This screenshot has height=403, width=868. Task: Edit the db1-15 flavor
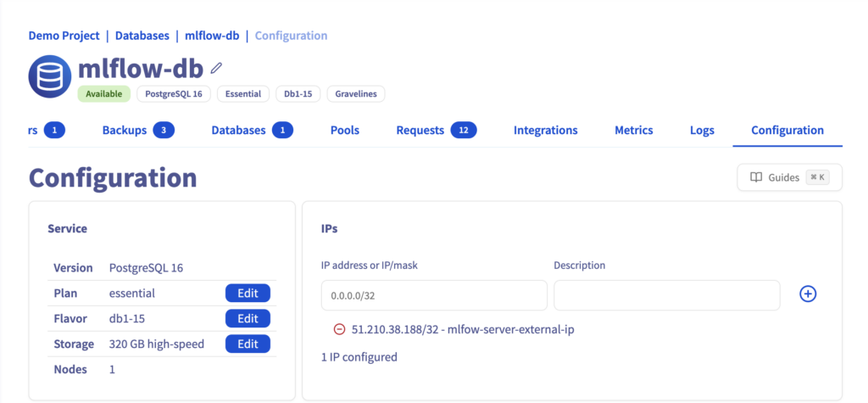pyautogui.click(x=248, y=319)
